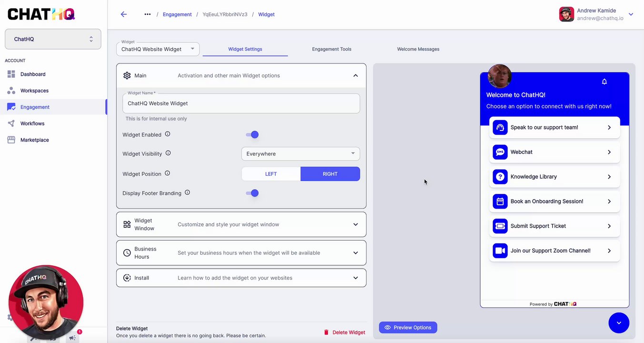Open Submit Support Ticket option

(555, 226)
